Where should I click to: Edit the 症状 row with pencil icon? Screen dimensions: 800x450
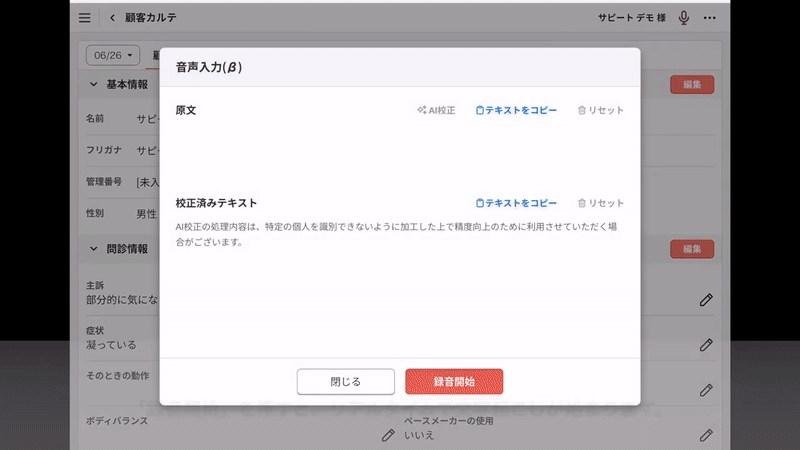click(x=706, y=344)
